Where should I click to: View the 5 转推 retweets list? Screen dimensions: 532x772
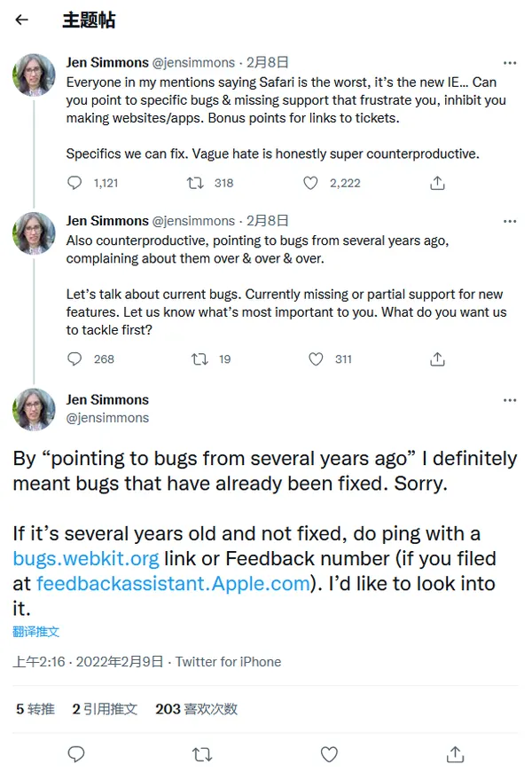click(35, 709)
